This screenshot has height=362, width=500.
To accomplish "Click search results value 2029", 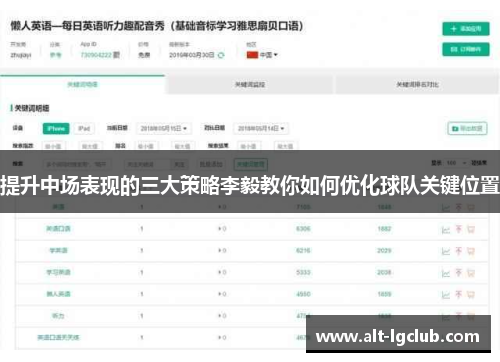I will click(384, 250).
